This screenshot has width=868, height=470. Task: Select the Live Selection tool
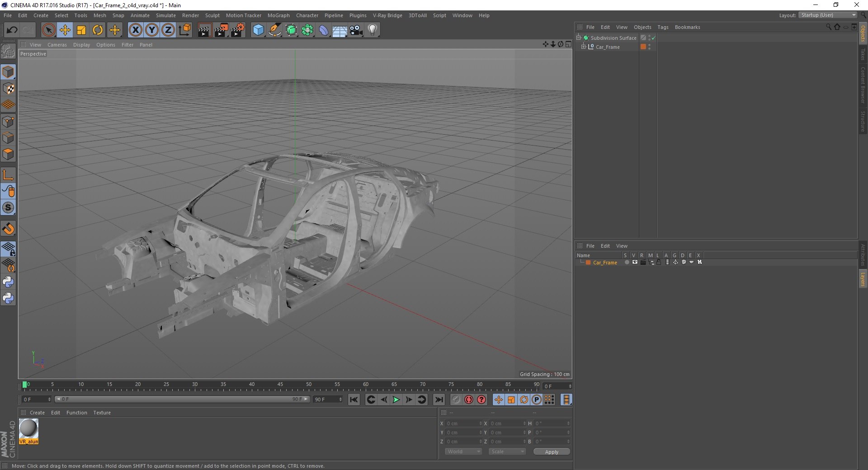click(48, 30)
